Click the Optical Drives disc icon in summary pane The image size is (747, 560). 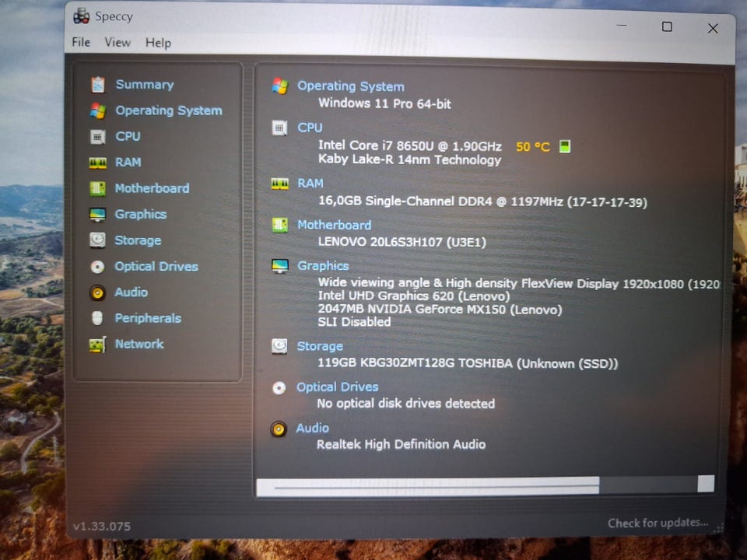(279, 388)
